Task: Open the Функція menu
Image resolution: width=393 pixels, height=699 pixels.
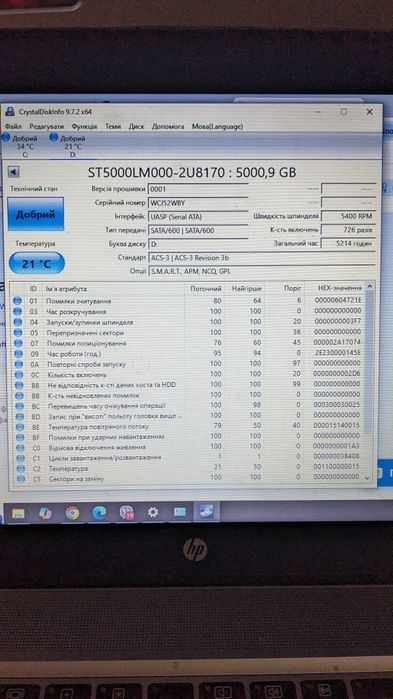Action: point(84,127)
